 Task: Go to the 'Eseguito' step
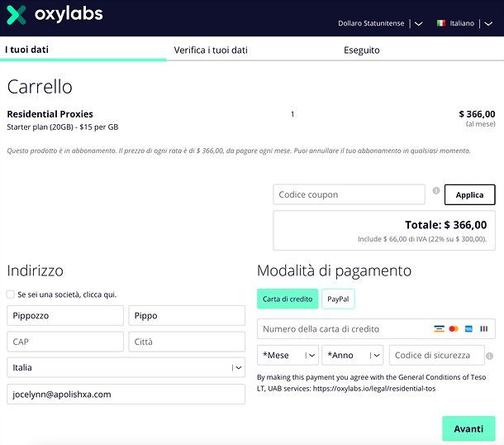(362, 50)
